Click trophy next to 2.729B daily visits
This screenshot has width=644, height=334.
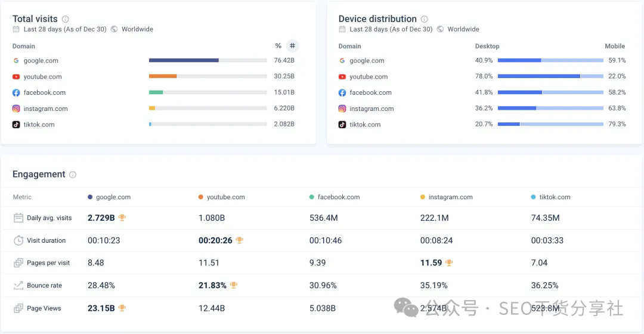(122, 217)
